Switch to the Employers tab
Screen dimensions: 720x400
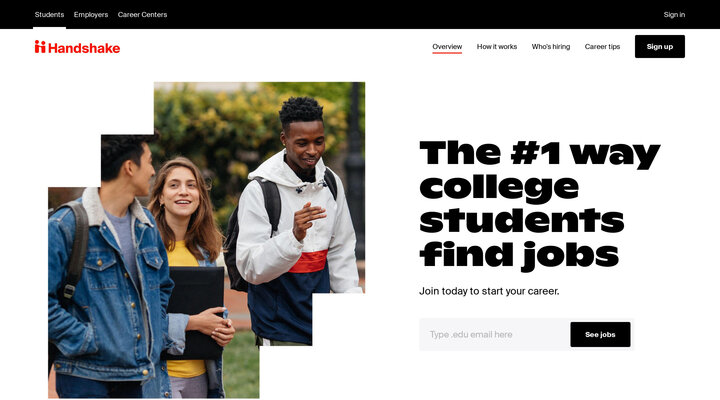click(91, 15)
